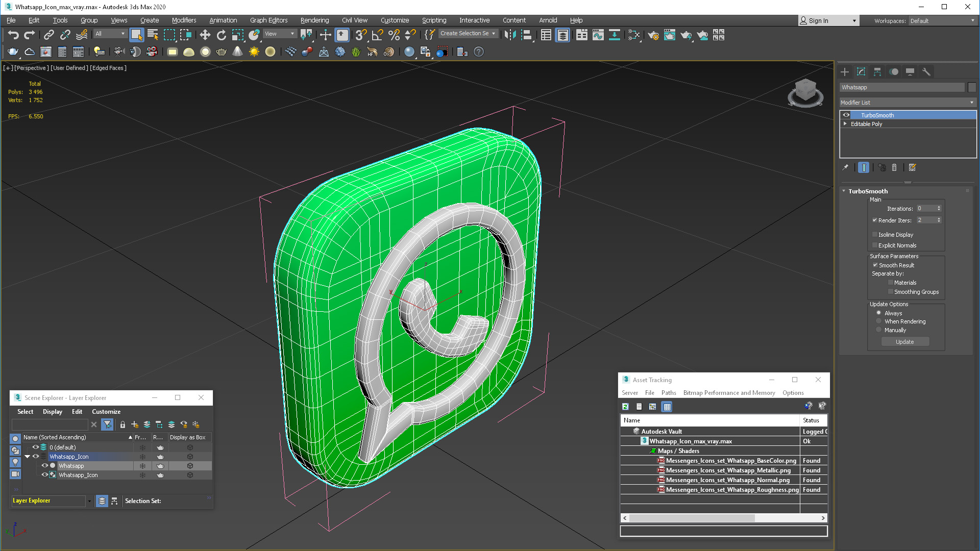Click the ViewCube navigation widget

[805, 92]
